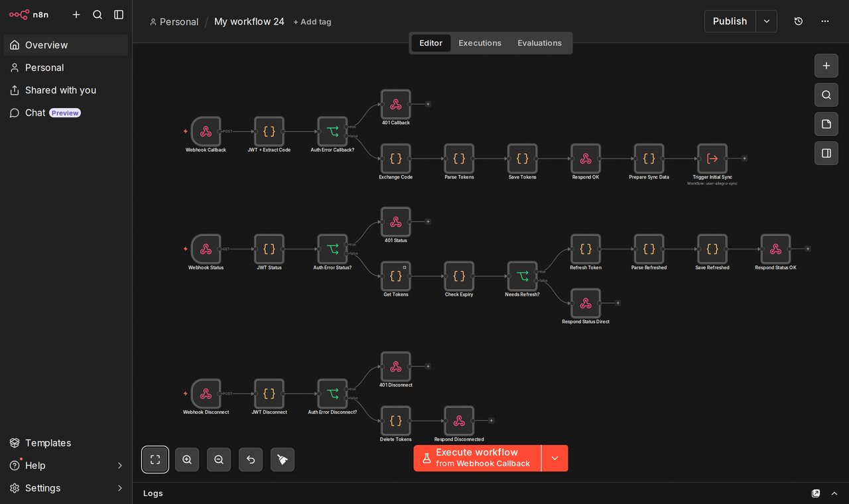
Task: Open execute workflow trigger dropdown
Action: point(555,458)
